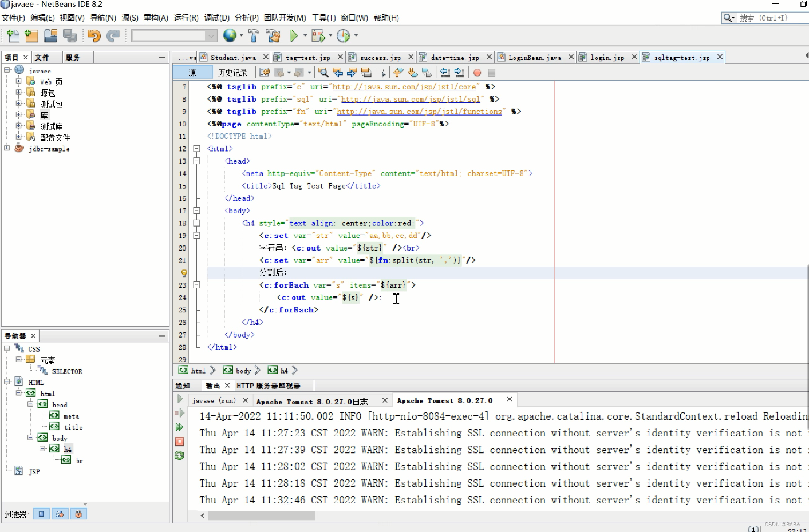Click the Save All disks icon
This screenshot has height=532, width=809.
(x=70, y=36)
